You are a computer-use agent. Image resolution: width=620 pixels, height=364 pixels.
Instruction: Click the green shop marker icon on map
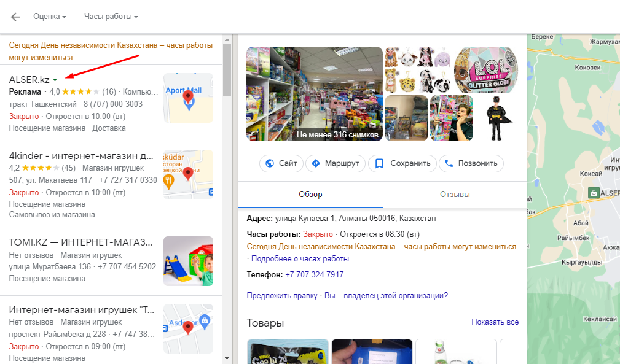click(593, 193)
